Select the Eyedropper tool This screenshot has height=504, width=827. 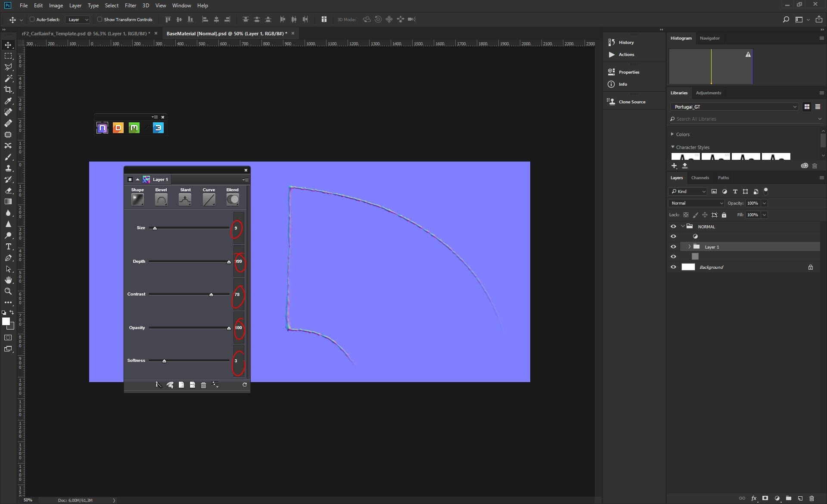coord(8,101)
